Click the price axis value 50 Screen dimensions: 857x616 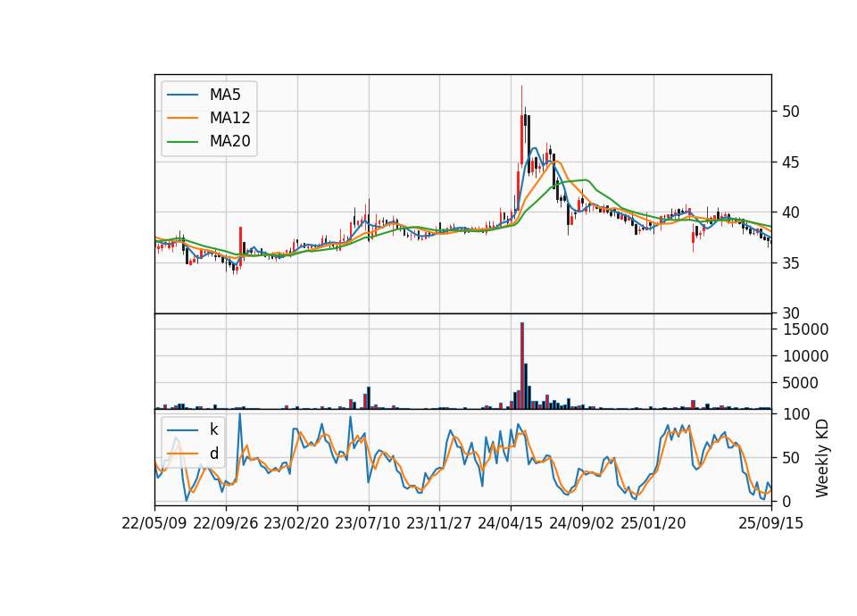coord(791,112)
